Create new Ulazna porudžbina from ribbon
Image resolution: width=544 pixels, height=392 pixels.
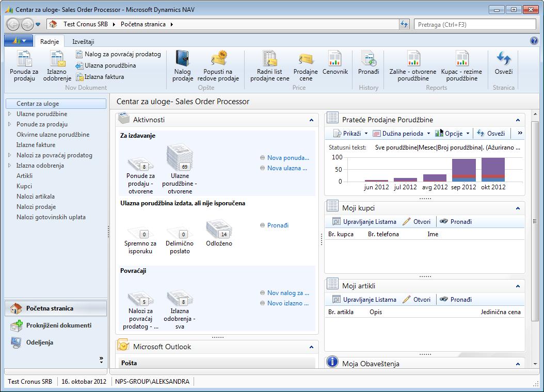click(x=106, y=66)
